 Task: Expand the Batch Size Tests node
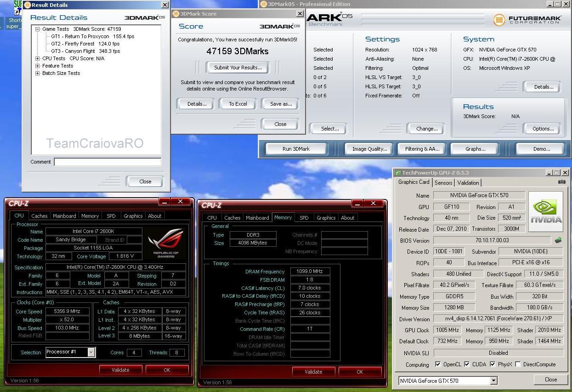tap(38, 73)
